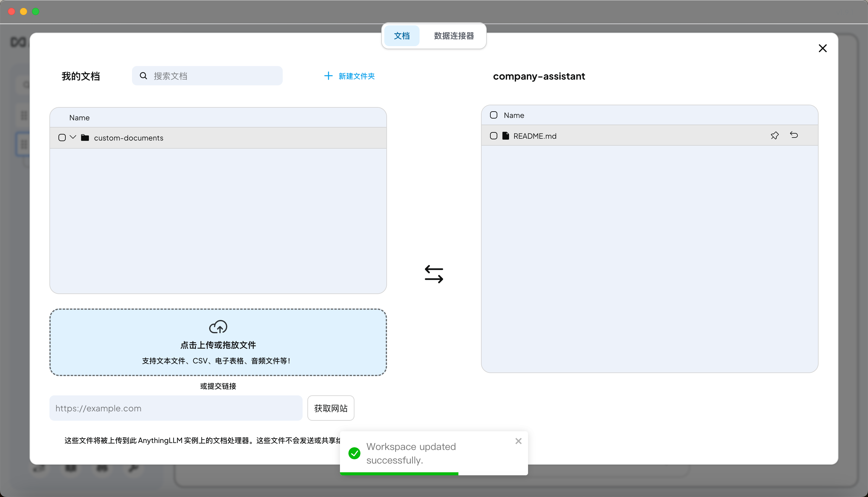Screen dimensions: 868x497
Task: Check the custom-documents folder checkbox
Action: click(62, 138)
